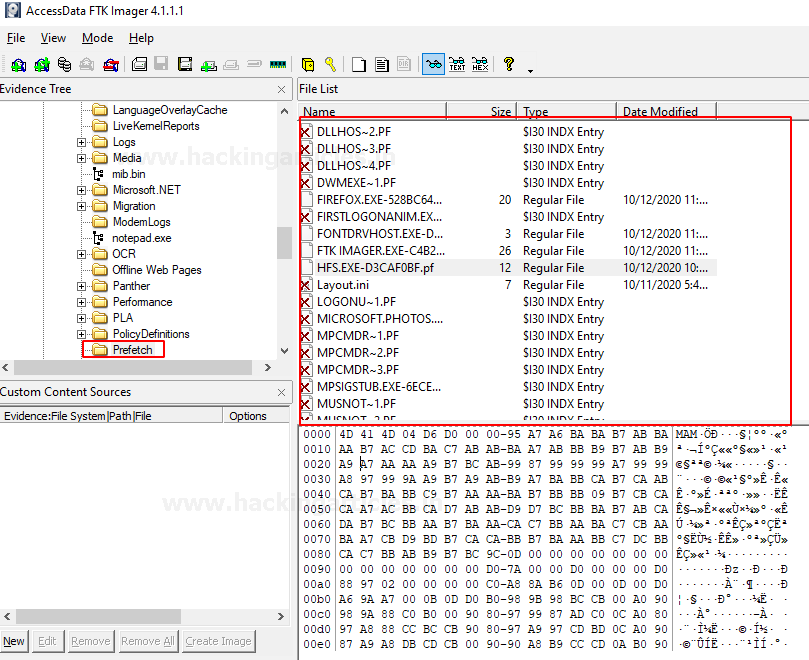Click the Export Directory Listing DIR icon

(x=404, y=65)
